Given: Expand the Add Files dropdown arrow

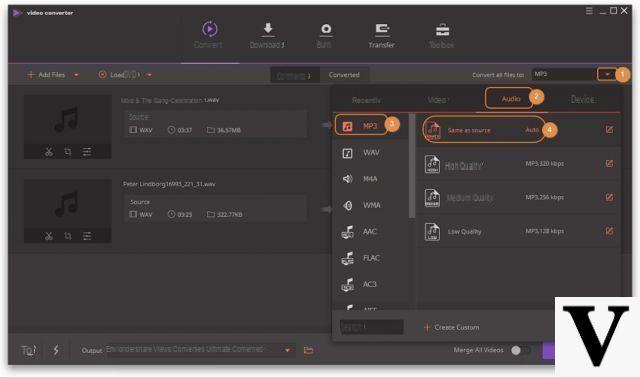Looking at the screenshot, I should click(76, 75).
